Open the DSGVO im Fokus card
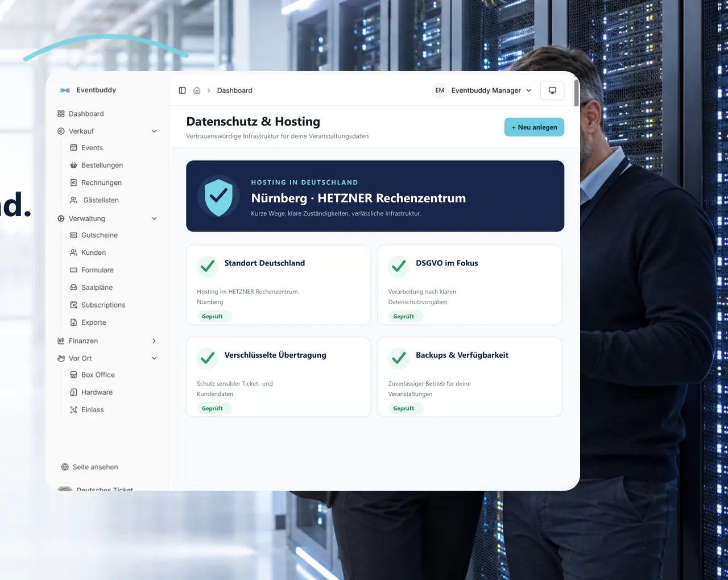Viewport: 728px width, 580px height. [x=470, y=285]
